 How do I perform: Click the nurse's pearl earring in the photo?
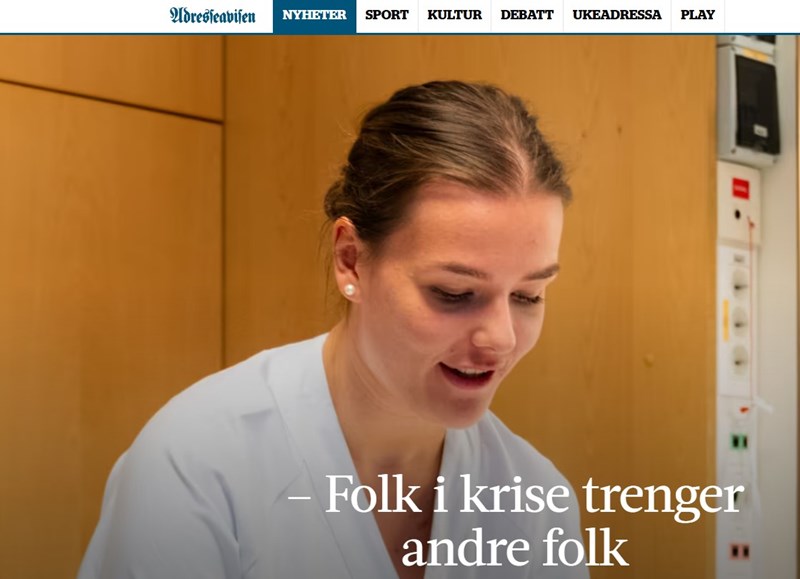[349, 290]
